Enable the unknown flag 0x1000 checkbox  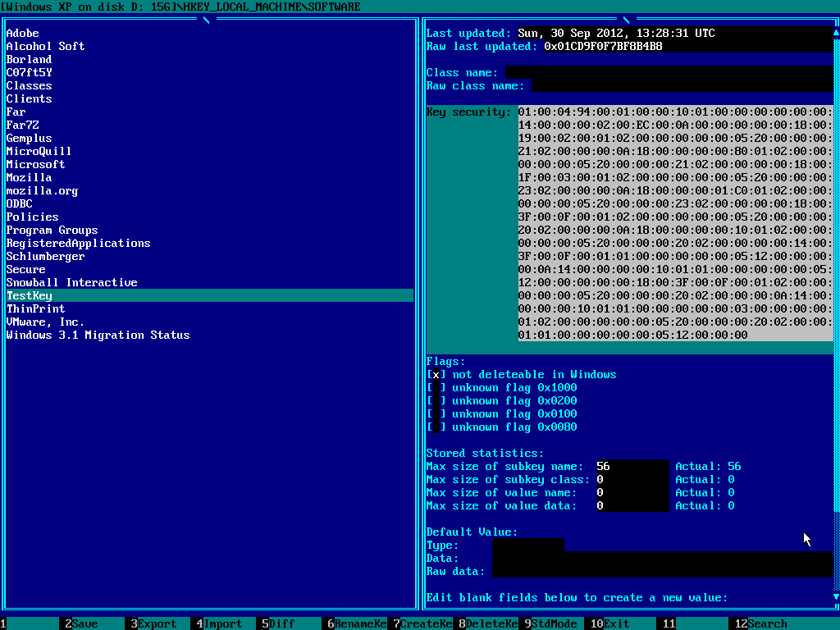pyautogui.click(x=436, y=388)
